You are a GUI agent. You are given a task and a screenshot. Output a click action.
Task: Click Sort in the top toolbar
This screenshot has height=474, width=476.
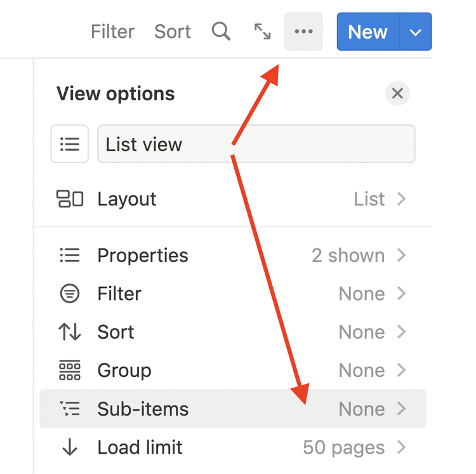pos(173,31)
